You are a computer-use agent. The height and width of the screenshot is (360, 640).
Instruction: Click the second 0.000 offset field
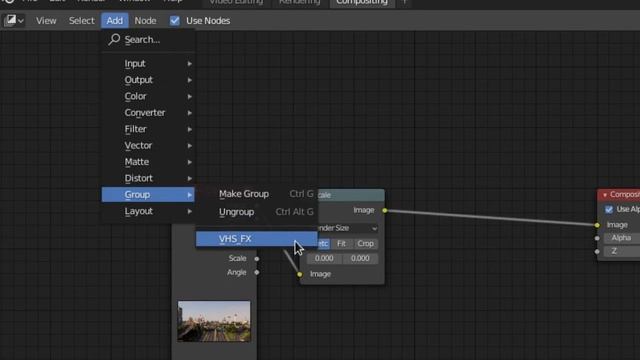[x=360, y=258]
